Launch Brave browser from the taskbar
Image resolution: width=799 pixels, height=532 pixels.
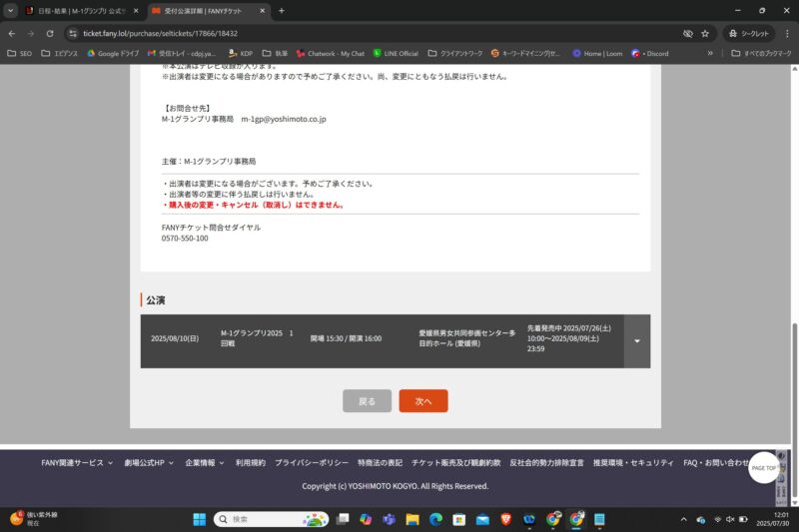coord(506,519)
